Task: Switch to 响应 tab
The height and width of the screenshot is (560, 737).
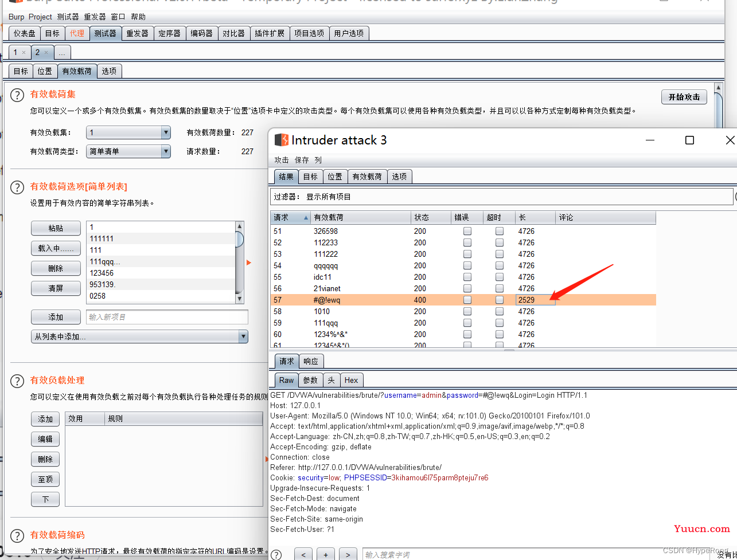Action: (x=311, y=361)
